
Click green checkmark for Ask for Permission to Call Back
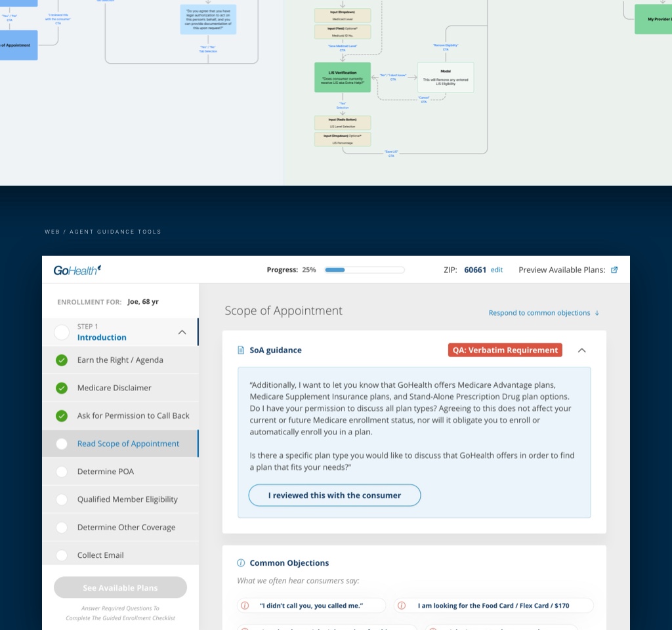pyautogui.click(x=62, y=415)
